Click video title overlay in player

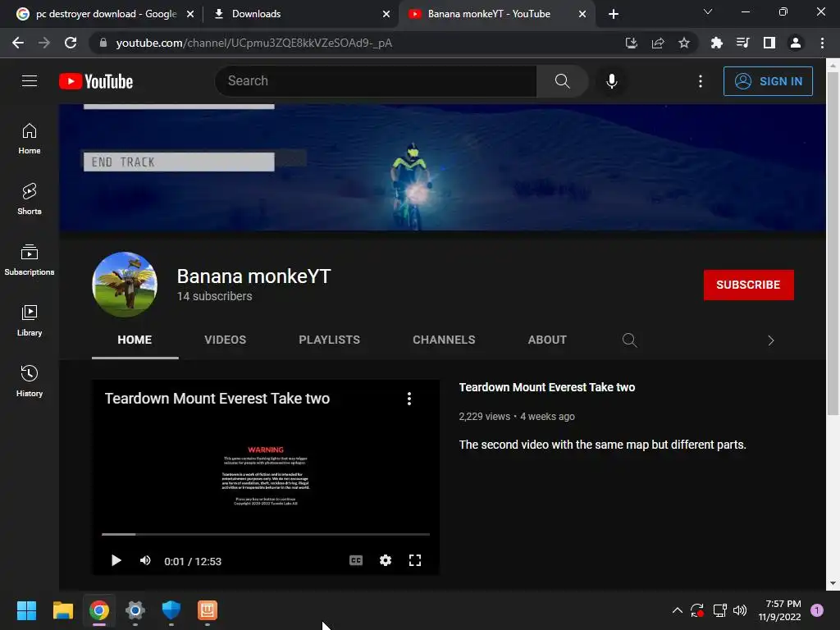pyautogui.click(x=217, y=399)
